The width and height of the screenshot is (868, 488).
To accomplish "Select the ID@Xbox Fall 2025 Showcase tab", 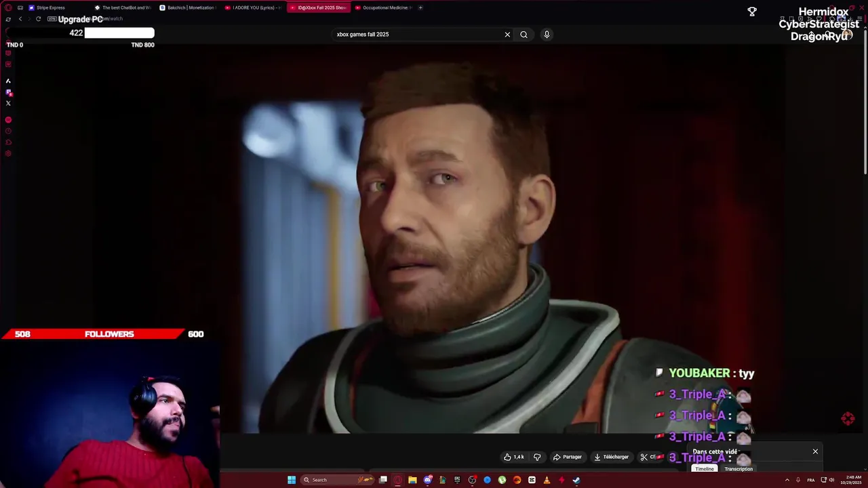I will click(317, 7).
